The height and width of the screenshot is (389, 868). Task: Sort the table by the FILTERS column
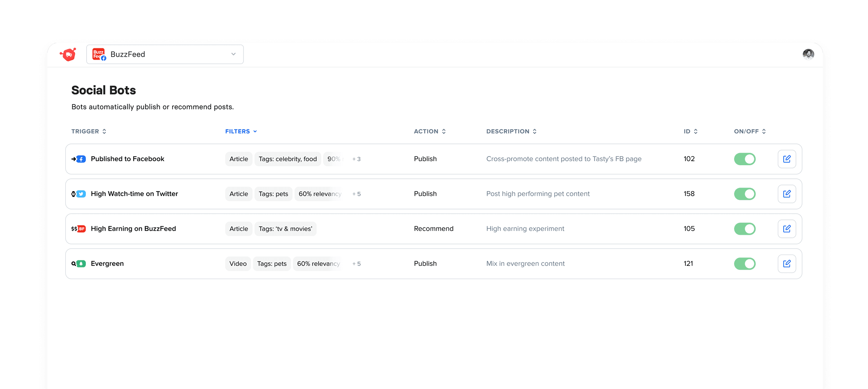[x=241, y=131]
